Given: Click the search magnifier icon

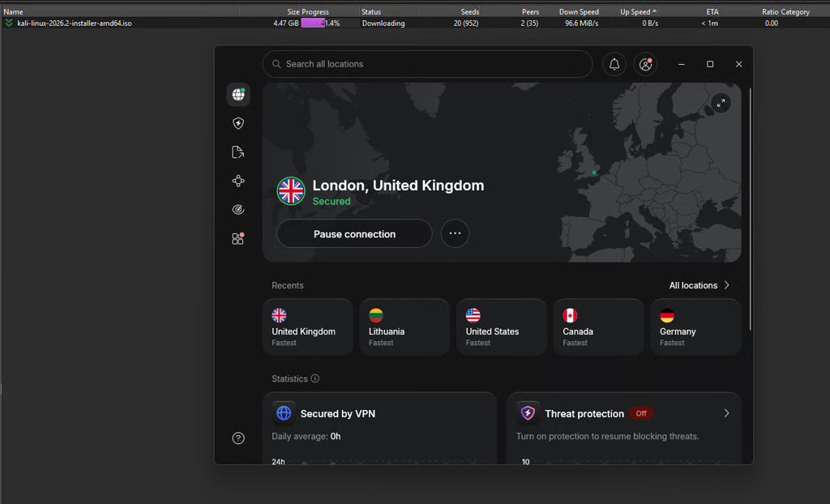Looking at the screenshot, I should click(x=276, y=64).
